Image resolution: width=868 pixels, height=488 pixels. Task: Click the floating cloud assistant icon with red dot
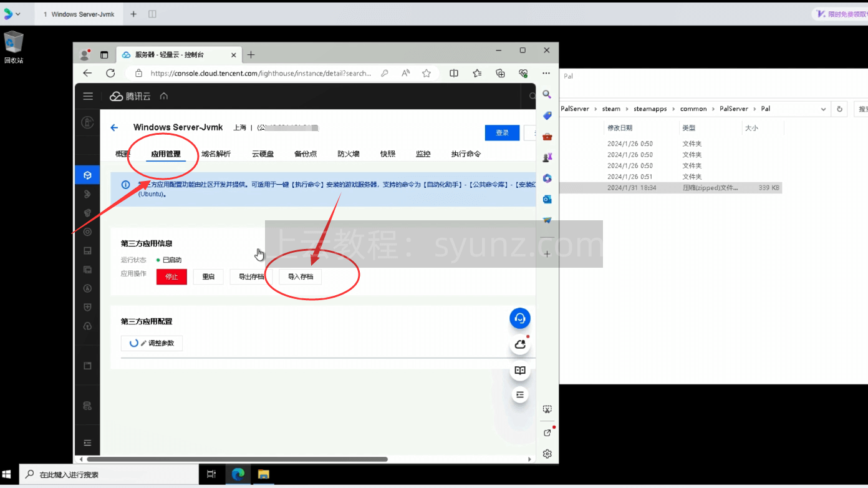coord(520,344)
